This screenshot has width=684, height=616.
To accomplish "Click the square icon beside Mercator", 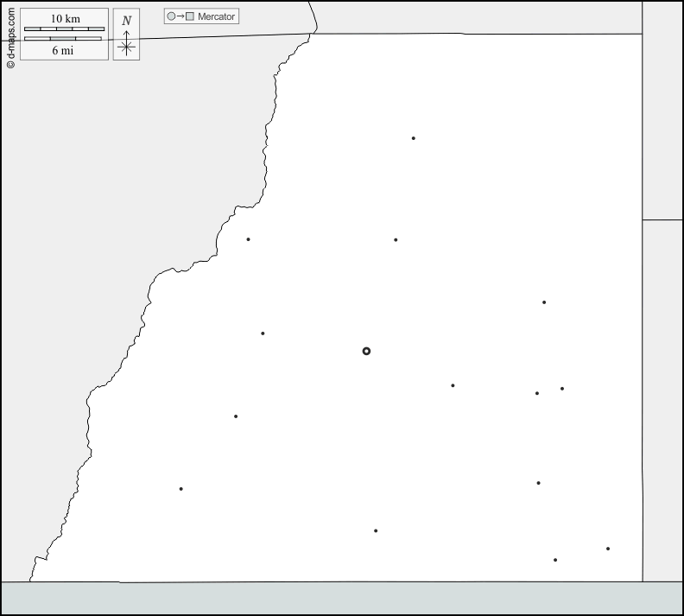I will click(190, 16).
